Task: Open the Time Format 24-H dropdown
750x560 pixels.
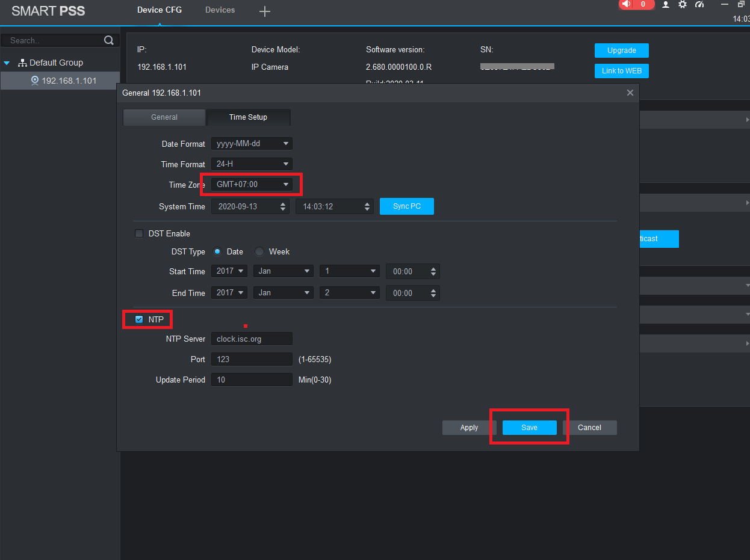Action: point(251,164)
